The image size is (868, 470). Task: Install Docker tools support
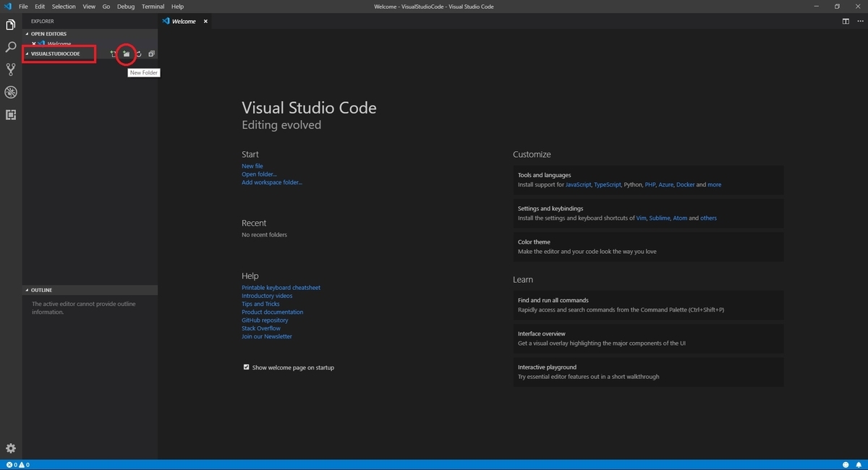click(686, 185)
